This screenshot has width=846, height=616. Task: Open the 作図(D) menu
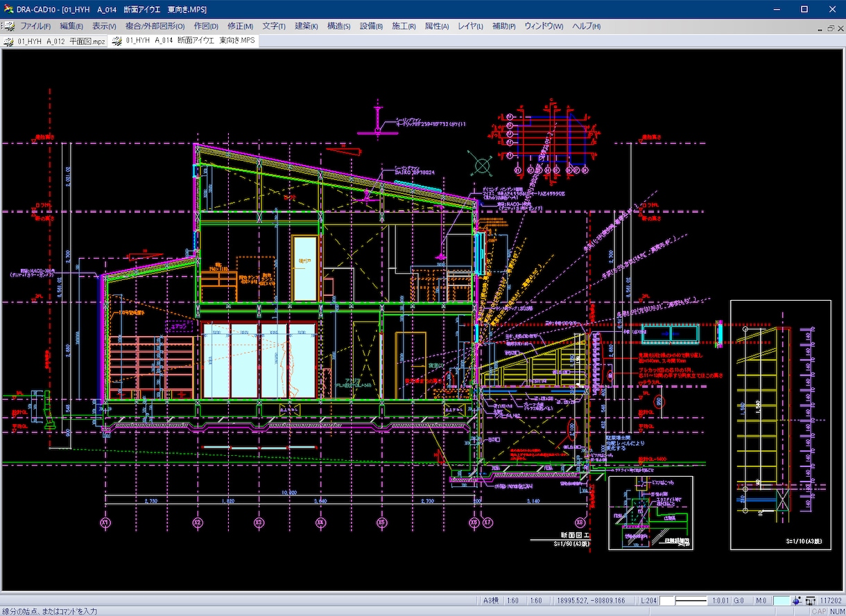point(206,26)
